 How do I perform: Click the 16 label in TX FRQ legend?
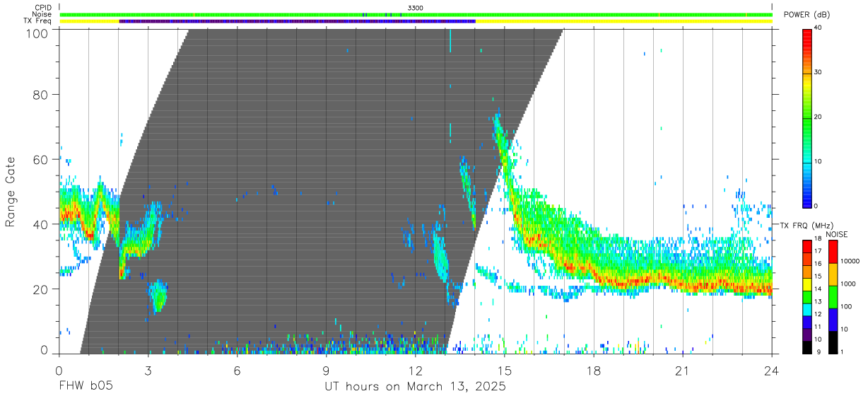pyautogui.click(x=818, y=264)
